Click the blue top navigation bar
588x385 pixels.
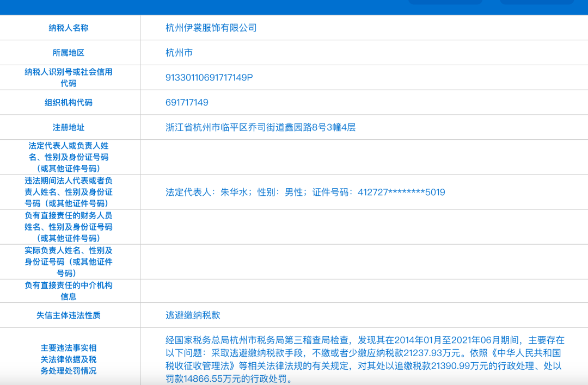point(218,5)
